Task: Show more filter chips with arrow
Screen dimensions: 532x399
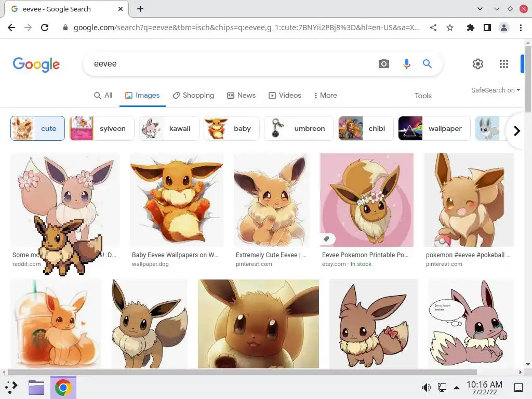Action: point(517,130)
